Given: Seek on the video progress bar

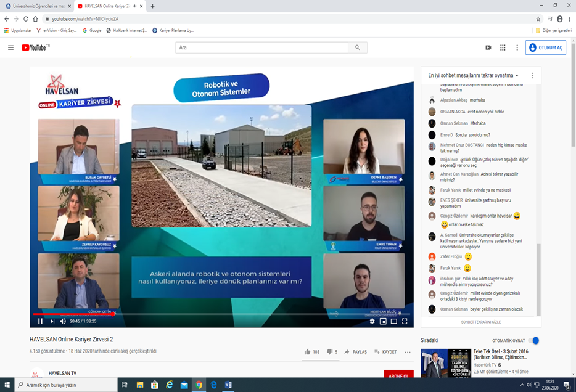Looking at the screenshot, I should 221,314.
